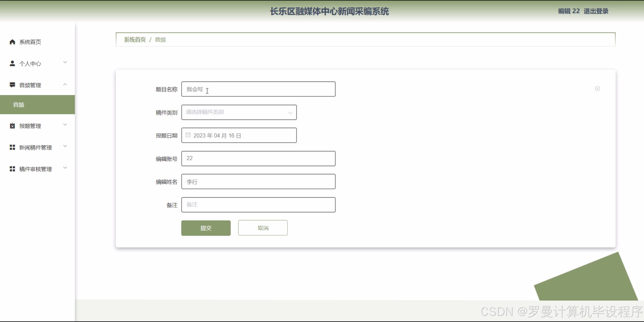Click the circled X icon in form corner
Screen dimensions: 644x322
coord(597,89)
